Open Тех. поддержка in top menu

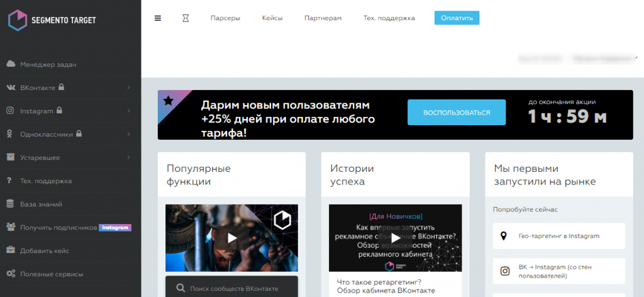tap(389, 18)
